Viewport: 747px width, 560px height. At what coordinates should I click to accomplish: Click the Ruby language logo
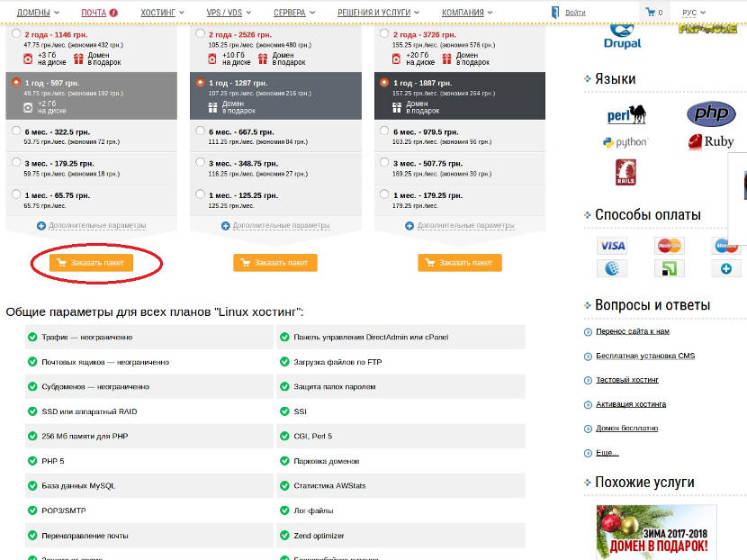(711, 141)
